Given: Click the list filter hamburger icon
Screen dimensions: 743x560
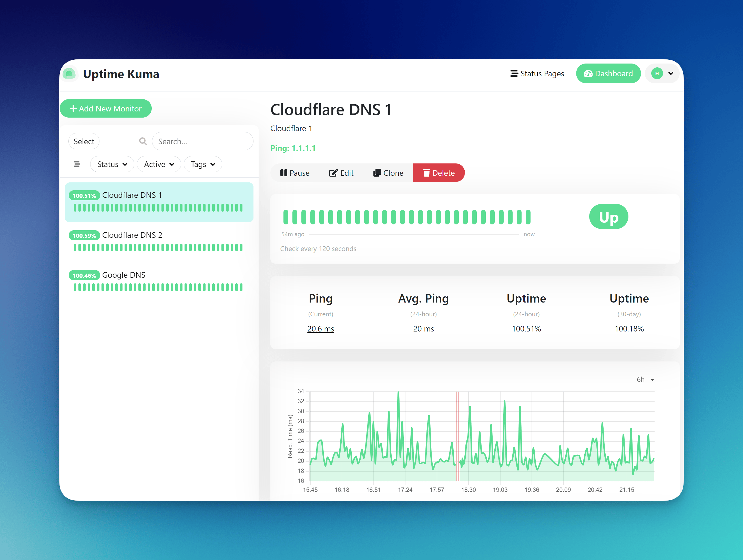Looking at the screenshot, I should [77, 164].
